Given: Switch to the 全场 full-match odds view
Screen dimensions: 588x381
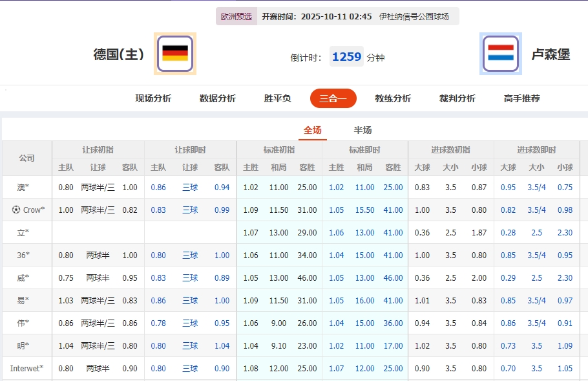Looking at the screenshot, I should pyautogui.click(x=313, y=129).
